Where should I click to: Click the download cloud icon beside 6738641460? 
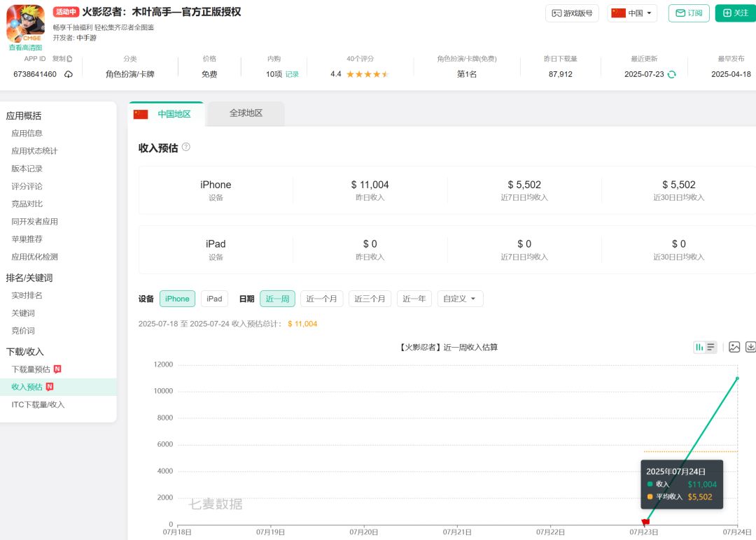(69, 74)
